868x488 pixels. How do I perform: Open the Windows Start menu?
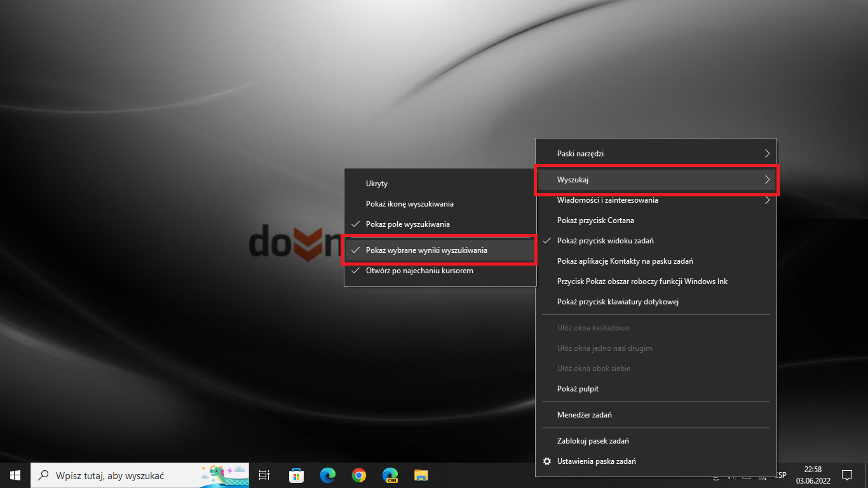[15, 475]
